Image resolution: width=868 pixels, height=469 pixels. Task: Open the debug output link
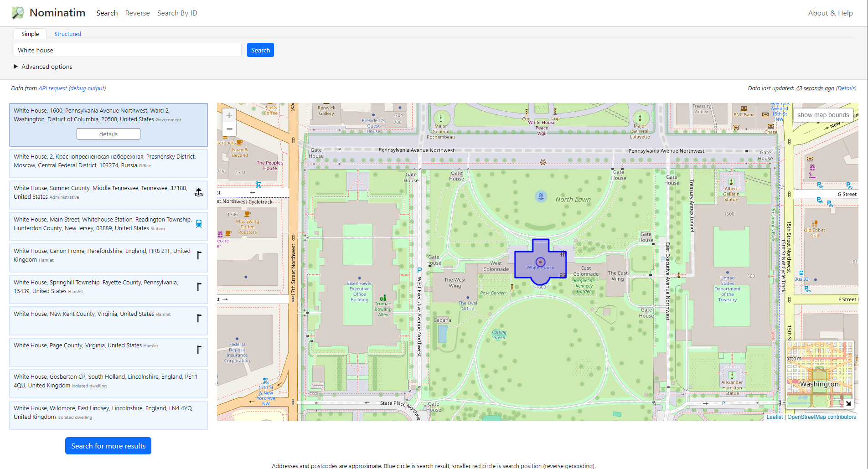tap(87, 88)
